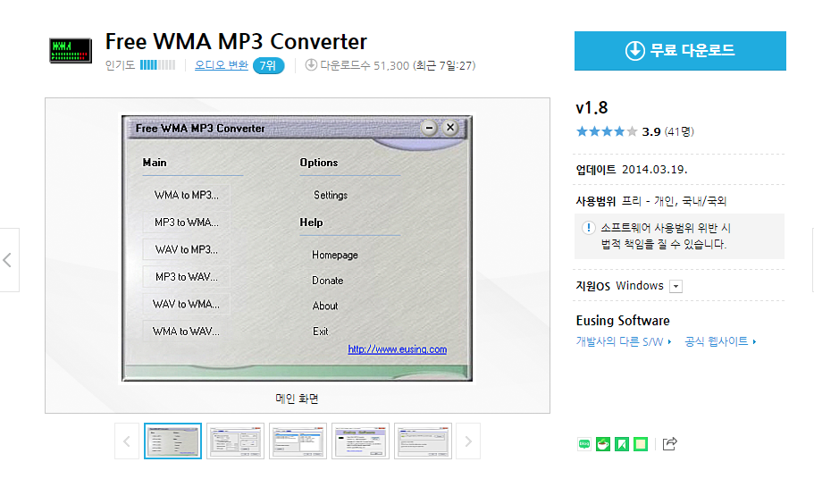Click the Free WMA MP3 Converter page title
This screenshot has height=504, width=814.
(x=236, y=41)
